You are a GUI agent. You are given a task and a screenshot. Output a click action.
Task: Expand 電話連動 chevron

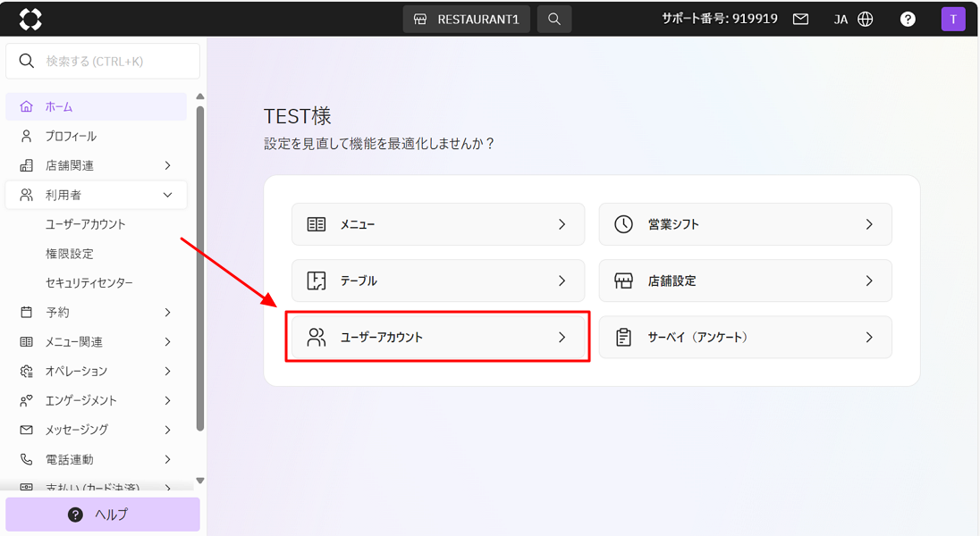tap(167, 459)
